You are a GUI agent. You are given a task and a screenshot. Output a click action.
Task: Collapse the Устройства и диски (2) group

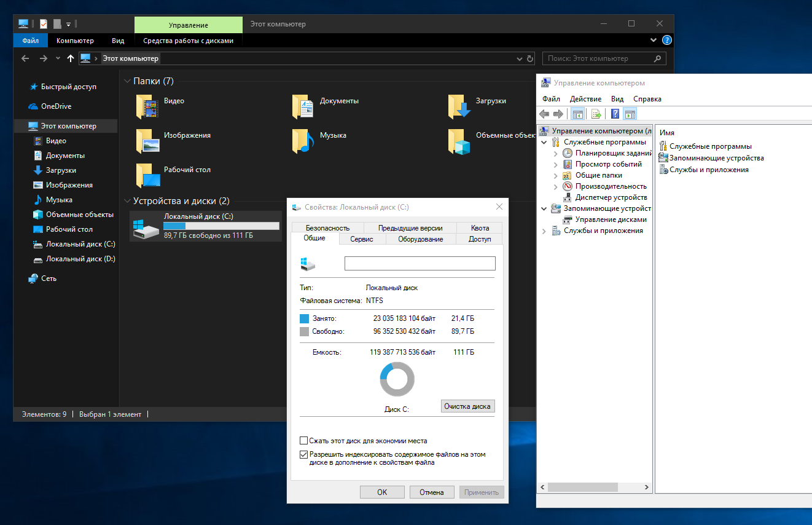tap(127, 201)
